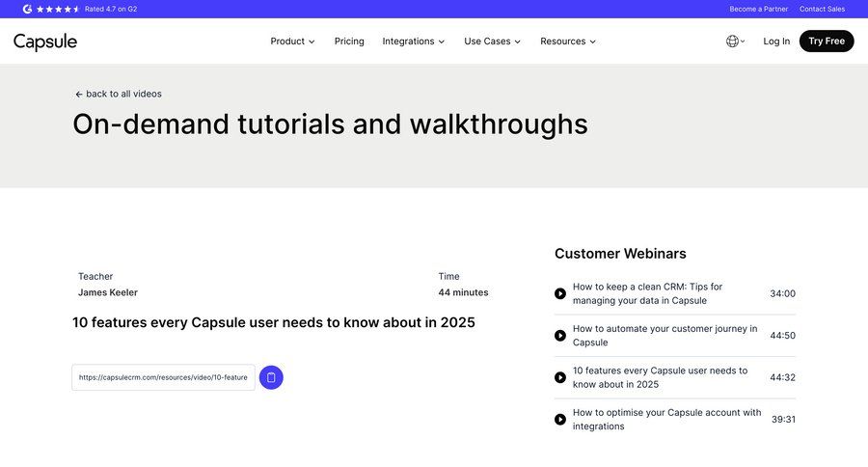Click the G2 rating badge icon

tap(27, 9)
